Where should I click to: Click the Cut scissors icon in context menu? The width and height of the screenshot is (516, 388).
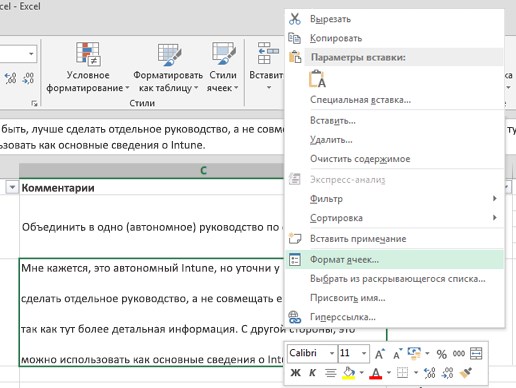[x=295, y=19]
